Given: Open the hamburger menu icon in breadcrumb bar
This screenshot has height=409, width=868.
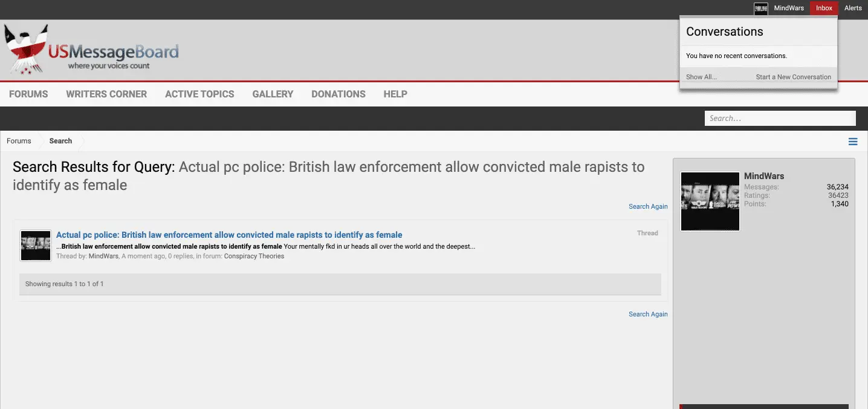Looking at the screenshot, I should [853, 142].
